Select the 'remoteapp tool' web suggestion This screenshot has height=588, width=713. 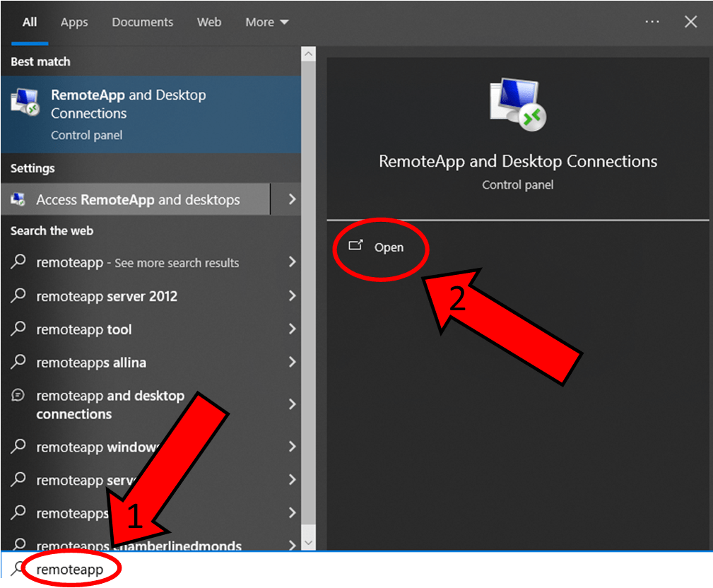point(84,329)
